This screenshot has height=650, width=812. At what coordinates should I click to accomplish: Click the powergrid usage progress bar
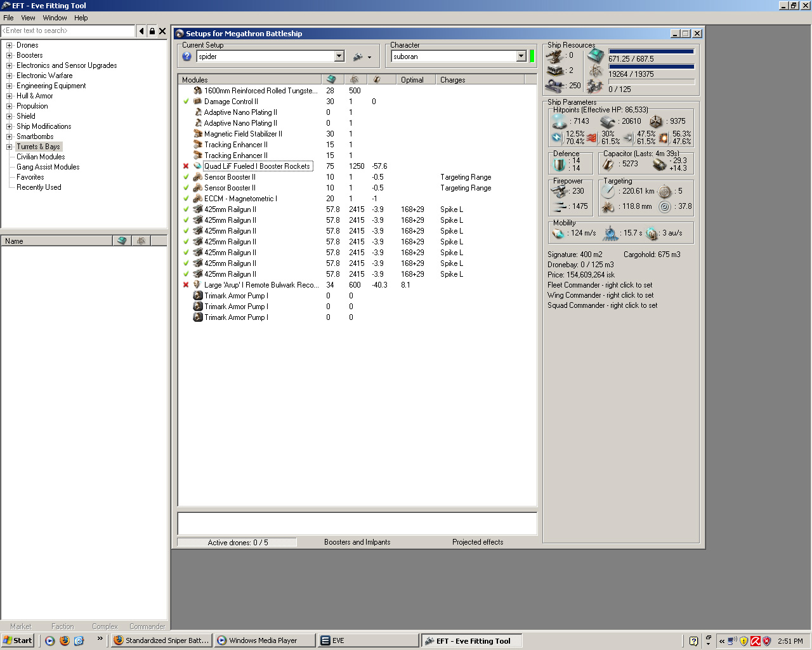(x=652, y=67)
